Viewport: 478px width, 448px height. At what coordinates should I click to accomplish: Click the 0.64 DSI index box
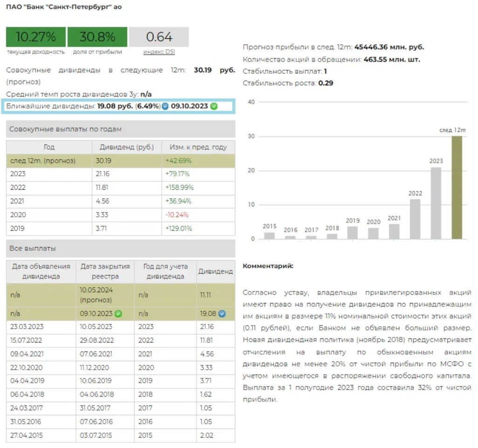point(159,37)
